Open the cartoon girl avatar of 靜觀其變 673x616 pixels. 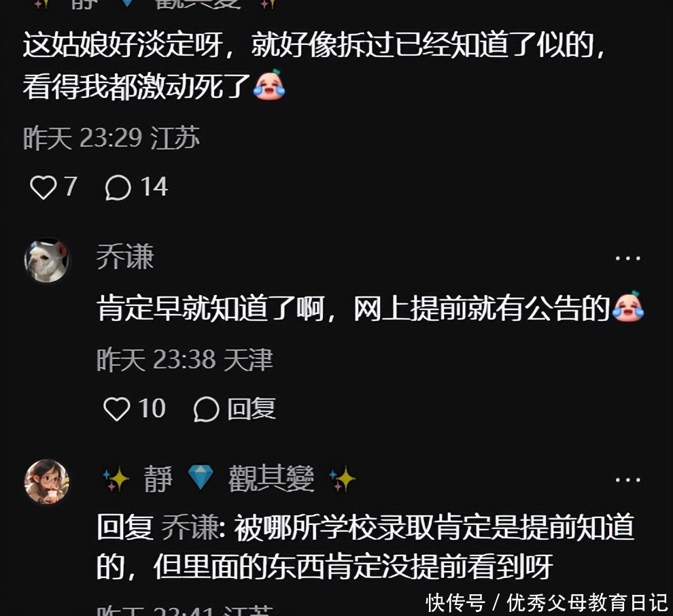point(47,481)
